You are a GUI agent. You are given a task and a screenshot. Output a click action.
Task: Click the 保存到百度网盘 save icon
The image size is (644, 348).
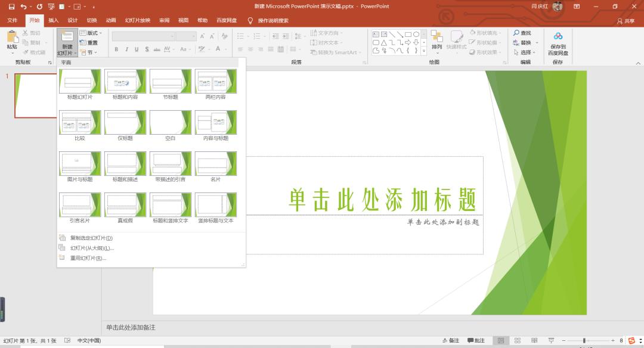pos(558,41)
